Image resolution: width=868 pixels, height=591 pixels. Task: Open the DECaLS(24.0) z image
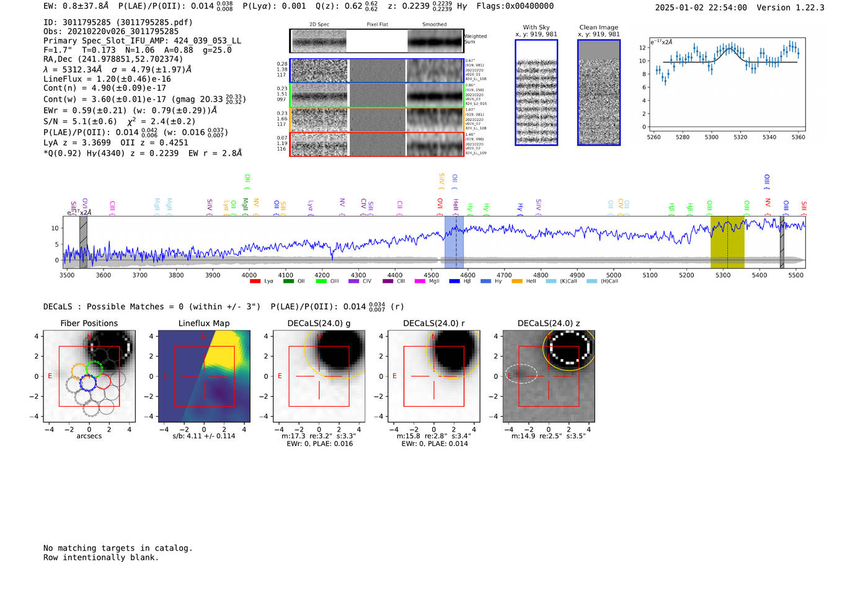[548, 376]
